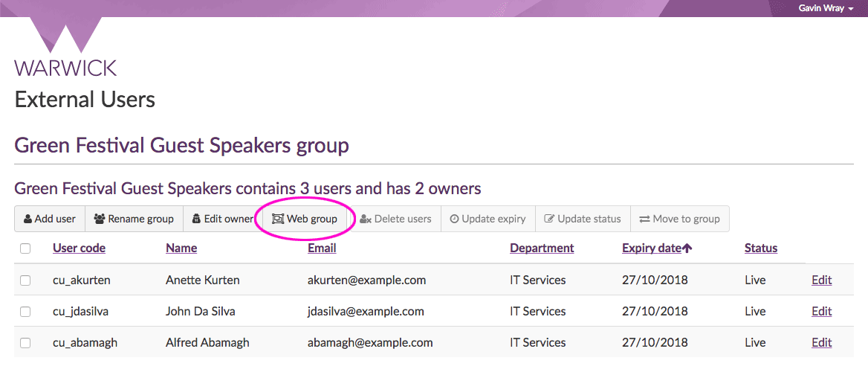Click the Add user button
868x372 pixels.
(x=50, y=219)
